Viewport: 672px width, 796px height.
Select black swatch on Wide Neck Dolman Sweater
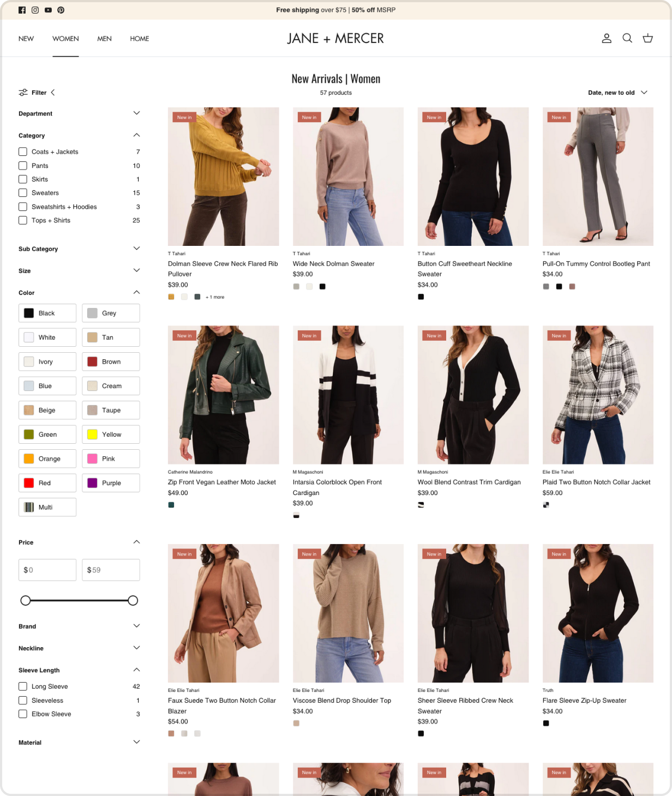[x=322, y=286]
